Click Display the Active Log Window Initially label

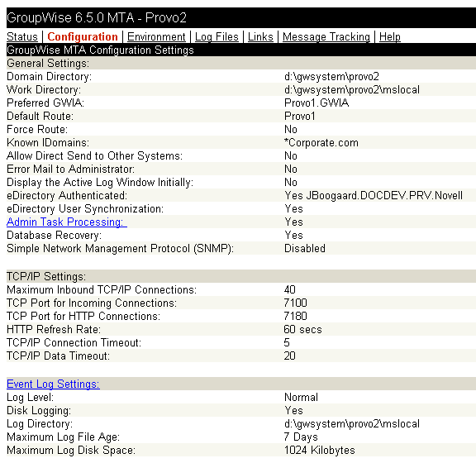click(100, 182)
